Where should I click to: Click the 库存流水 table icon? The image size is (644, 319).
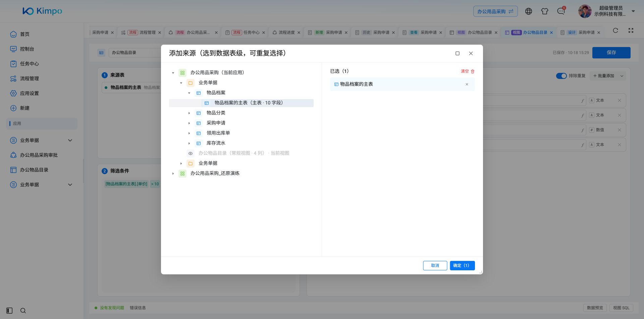tap(199, 143)
